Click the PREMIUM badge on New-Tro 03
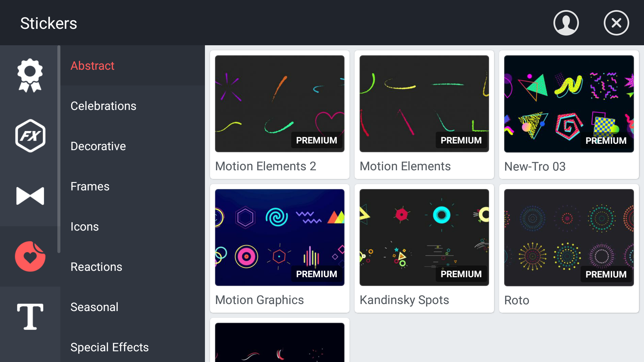644x362 pixels. point(606,140)
